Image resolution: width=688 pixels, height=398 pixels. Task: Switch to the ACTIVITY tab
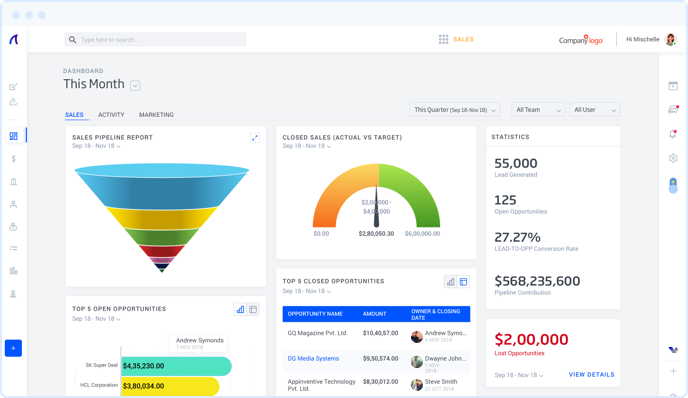tap(111, 115)
